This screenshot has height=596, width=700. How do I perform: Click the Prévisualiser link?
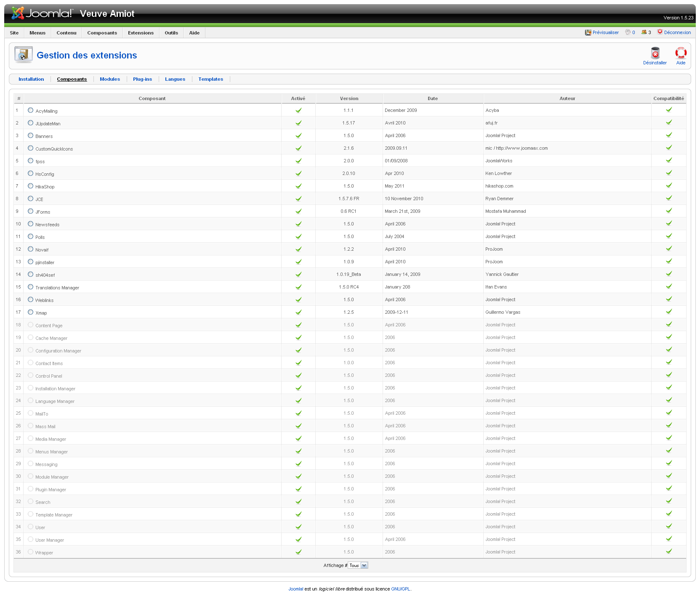[x=606, y=32]
